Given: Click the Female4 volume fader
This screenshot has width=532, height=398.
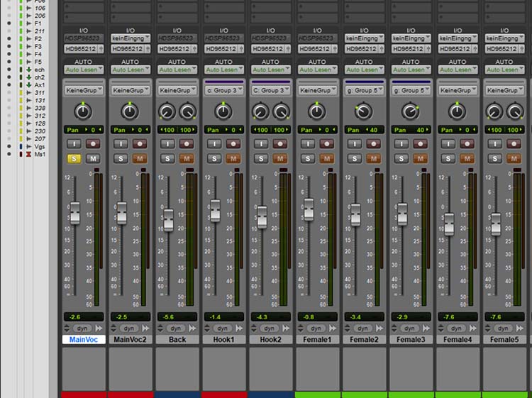Looking at the screenshot, I should (449, 224).
